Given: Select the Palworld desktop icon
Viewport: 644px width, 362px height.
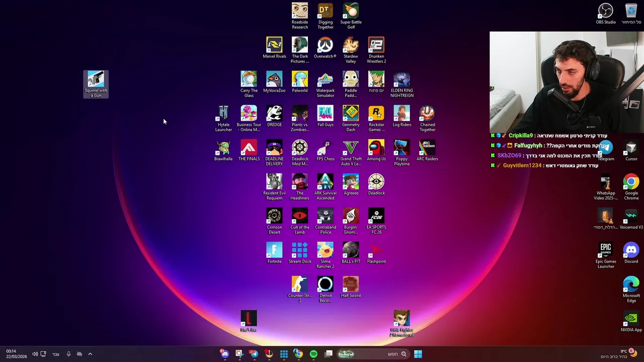Looking at the screenshot, I should (x=300, y=82).
